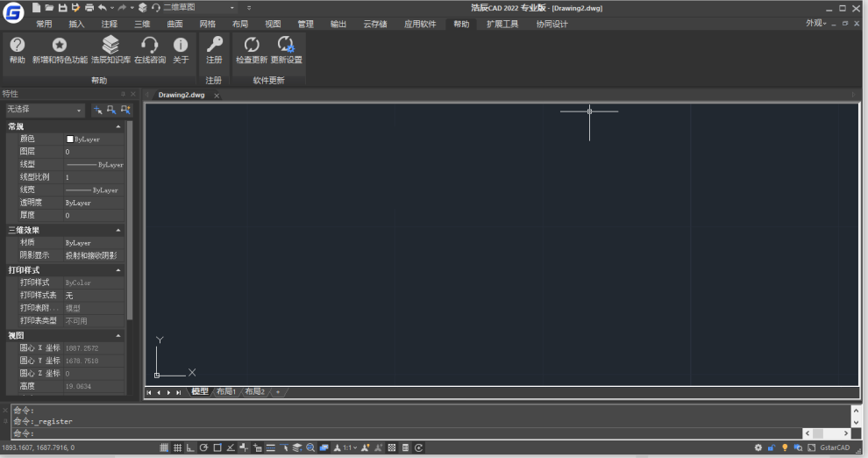Click the Save As icon
This screenshot has width=868, height=458.
75,8
